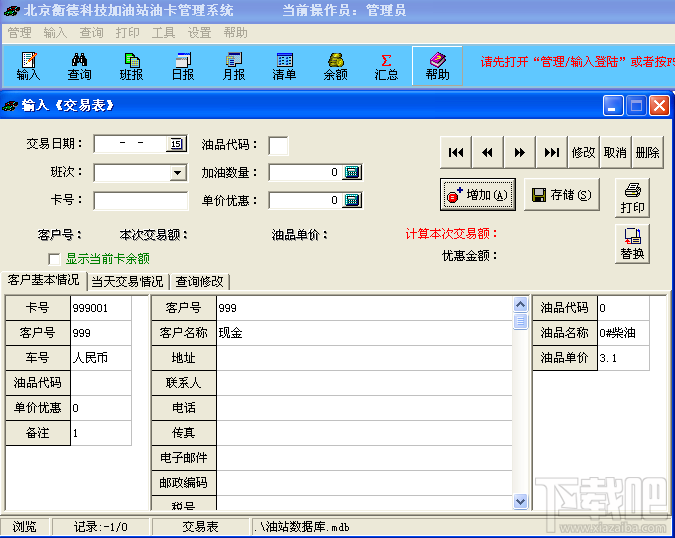Click the 修改 edit button
This screenshot has width=675, height=538.
[583, 152]
